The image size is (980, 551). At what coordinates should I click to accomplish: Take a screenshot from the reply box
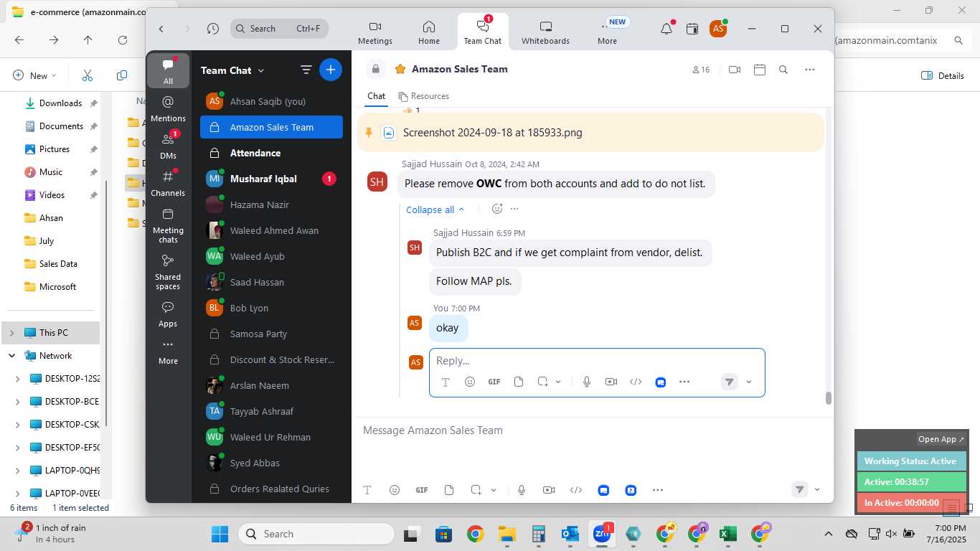point(543,382)
